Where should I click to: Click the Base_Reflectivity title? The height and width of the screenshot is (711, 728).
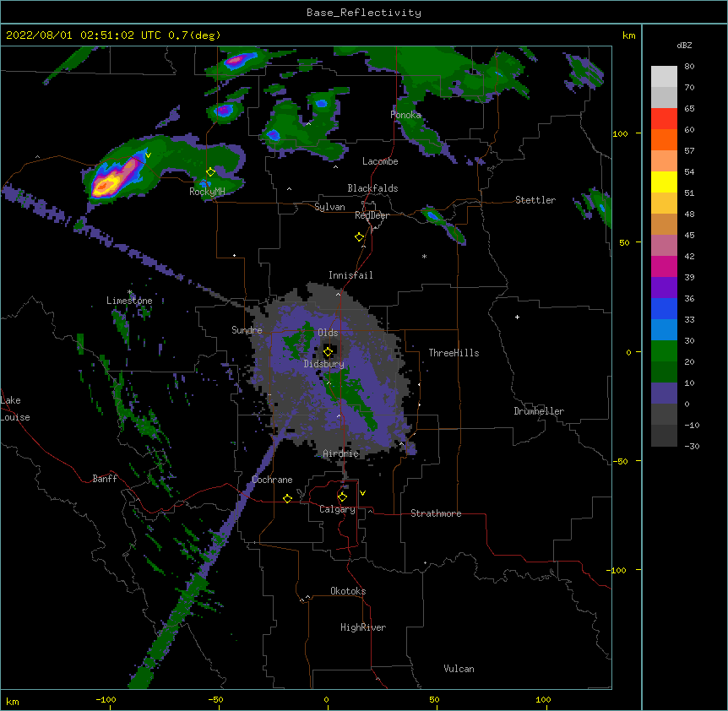coord(364,13)
